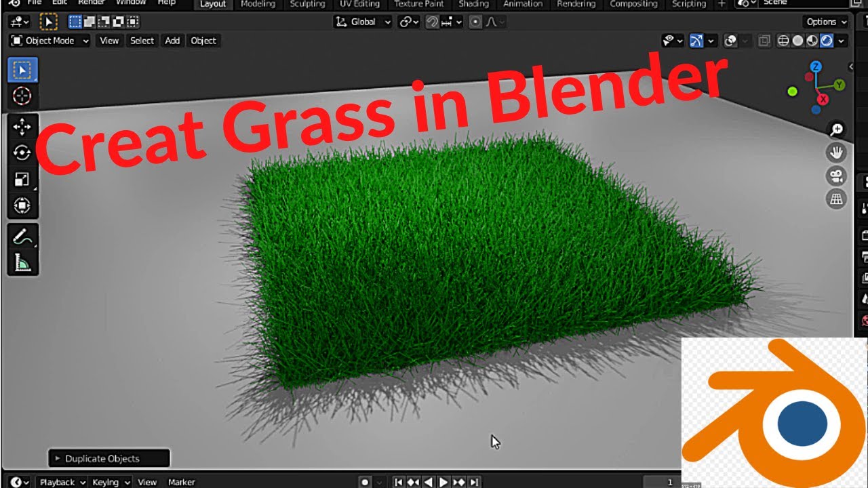Screen dimensions: 868x488
Task: Add a new workspace with plus button
Action: 722,4
